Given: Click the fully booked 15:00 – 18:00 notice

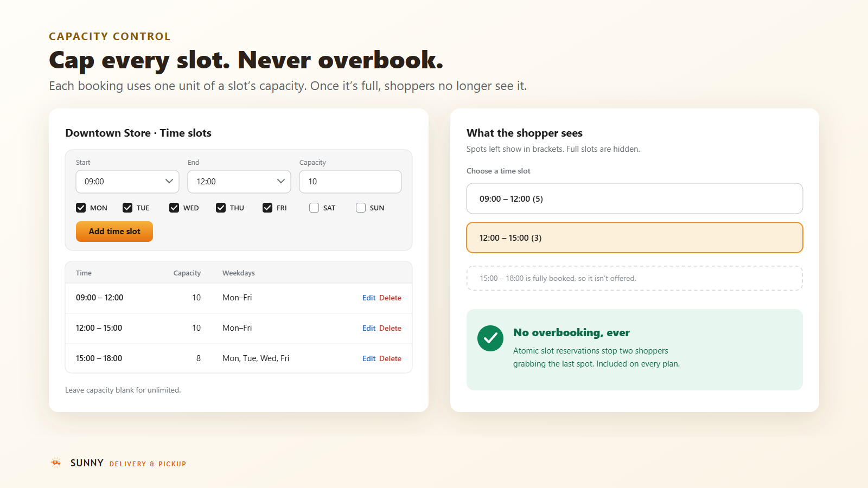Looking at the screenshot, I should click(635, 278).
